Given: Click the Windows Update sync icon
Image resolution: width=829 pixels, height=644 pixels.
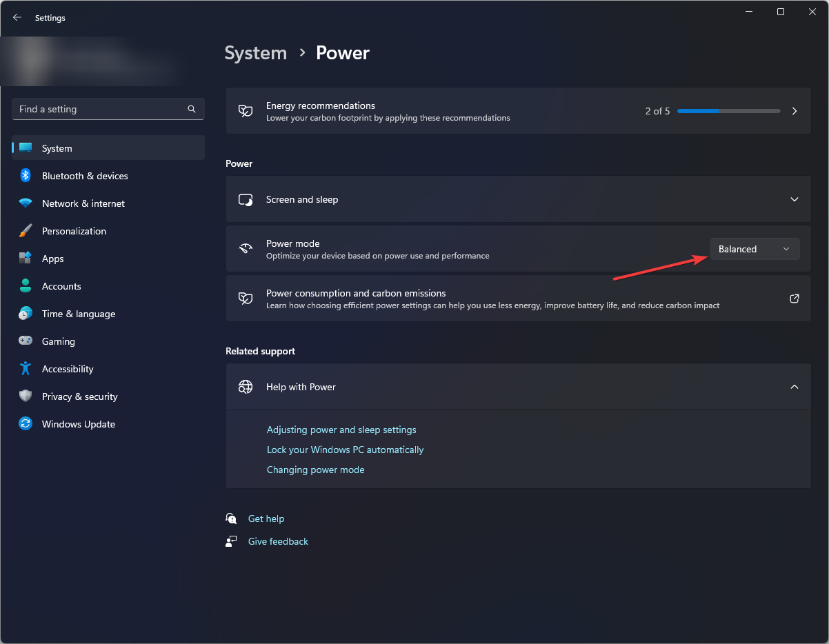Looking at the screenshot, I should click(26, 424).
